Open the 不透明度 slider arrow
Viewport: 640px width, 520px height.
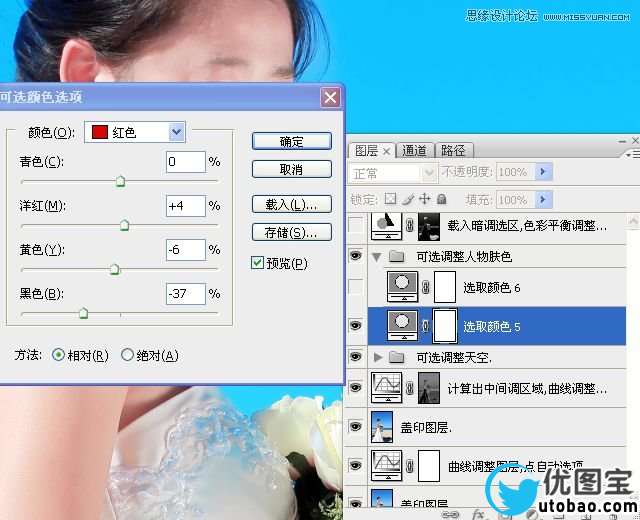tap(543, 172)
